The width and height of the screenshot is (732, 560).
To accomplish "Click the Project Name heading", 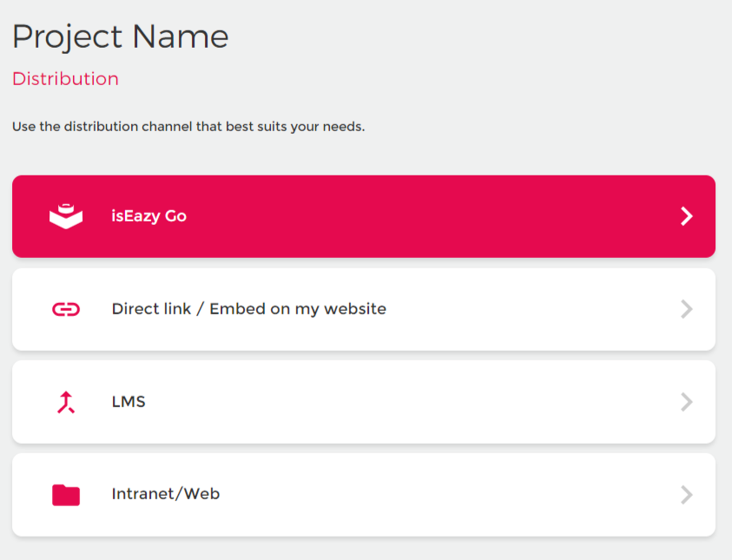I will (x=120, y=36).
